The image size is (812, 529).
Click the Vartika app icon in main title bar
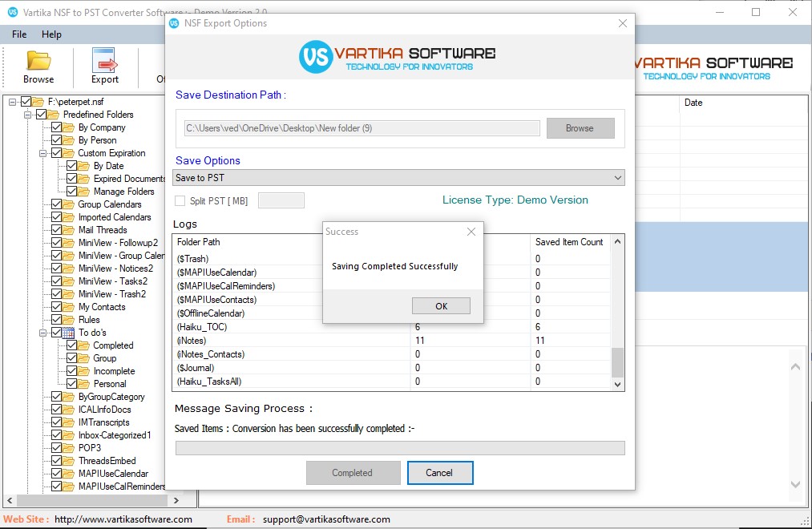click(x=13, y=12)
